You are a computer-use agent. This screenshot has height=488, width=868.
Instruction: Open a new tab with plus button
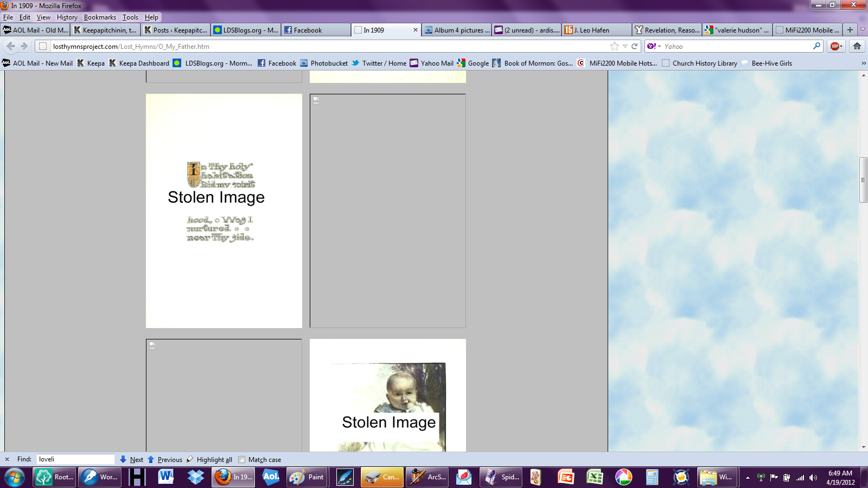[x=850, y=30]
